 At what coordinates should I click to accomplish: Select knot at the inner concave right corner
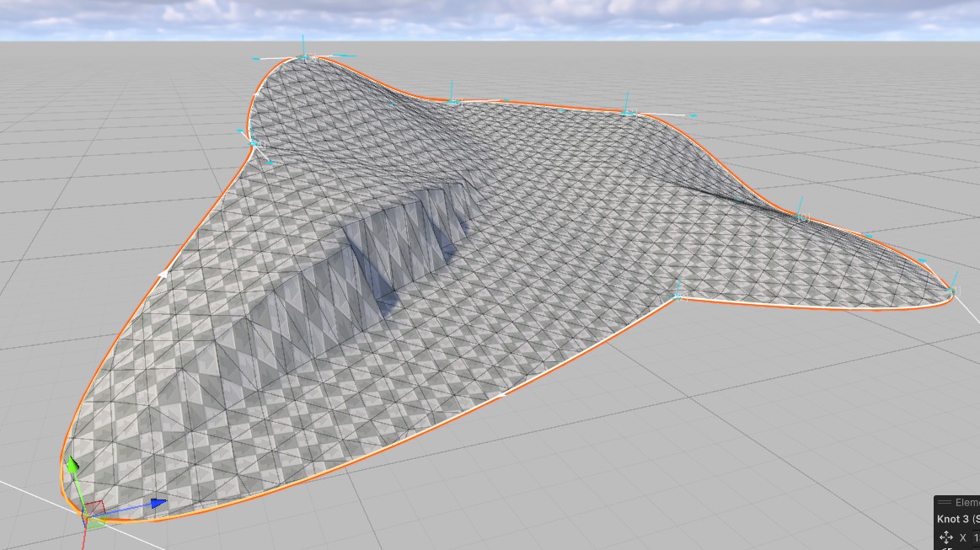[x=678, y=296]
